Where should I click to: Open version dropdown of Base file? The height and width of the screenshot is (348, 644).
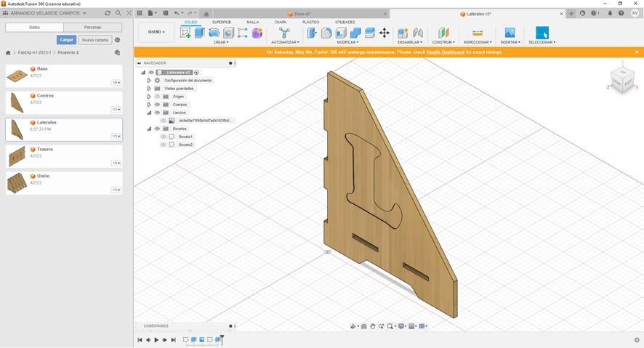click(116, 83)
